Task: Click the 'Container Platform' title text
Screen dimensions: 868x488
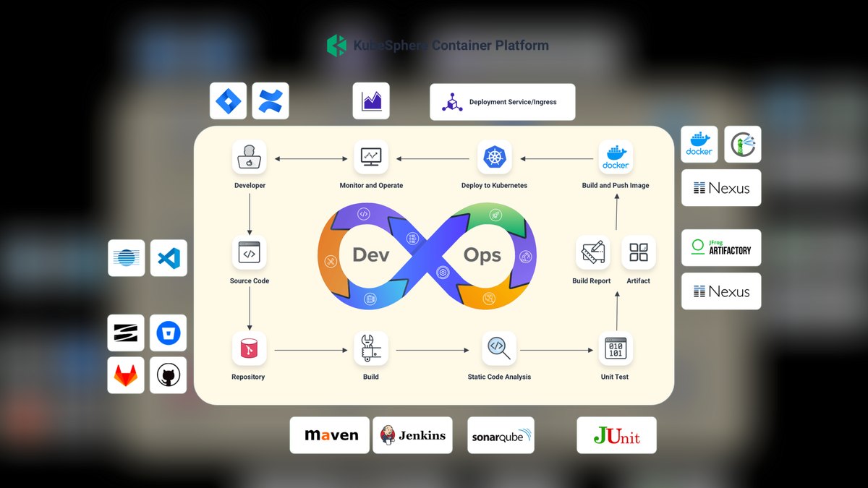Action: (490, 46)
